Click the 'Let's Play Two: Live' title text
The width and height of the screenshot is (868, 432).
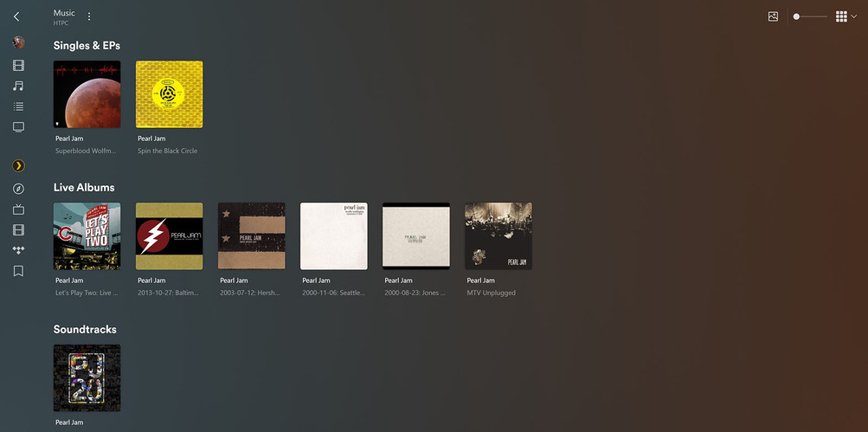click(x=87, y=293)
